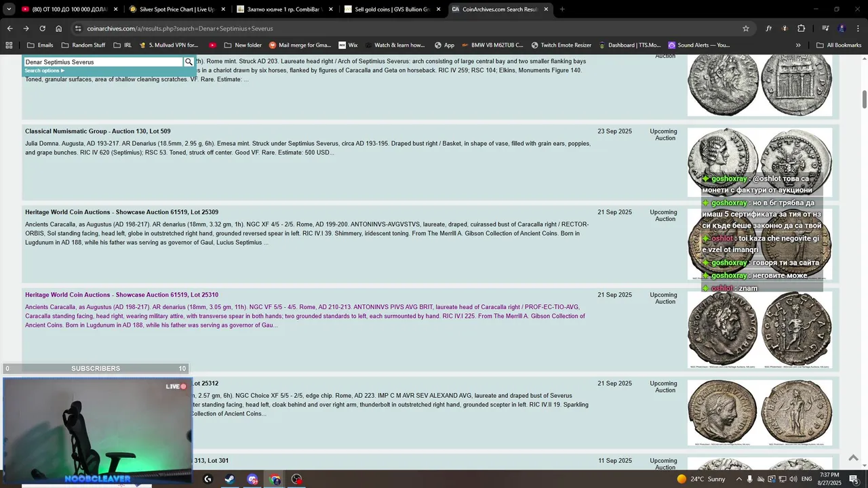Image resolution: width=868 pixels, height=488 pixels.
Task: Click the microphone tray icon
Action: [x=750, y=479]
